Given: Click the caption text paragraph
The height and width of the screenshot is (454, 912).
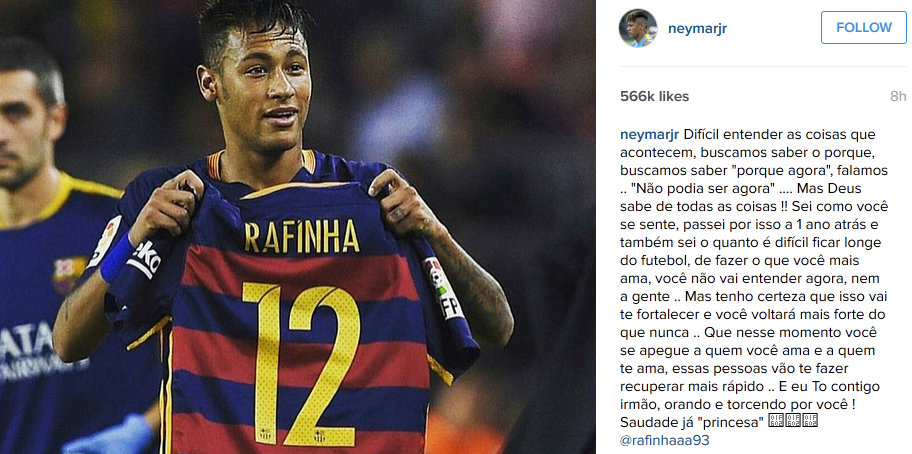Looking at the screenshot, I should coord(754,287).
